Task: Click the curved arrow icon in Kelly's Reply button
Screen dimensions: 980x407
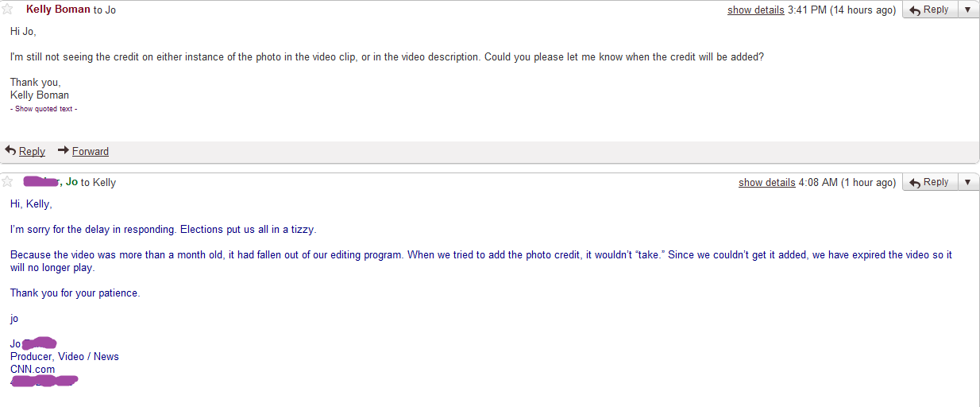Action: coord(915,10)
